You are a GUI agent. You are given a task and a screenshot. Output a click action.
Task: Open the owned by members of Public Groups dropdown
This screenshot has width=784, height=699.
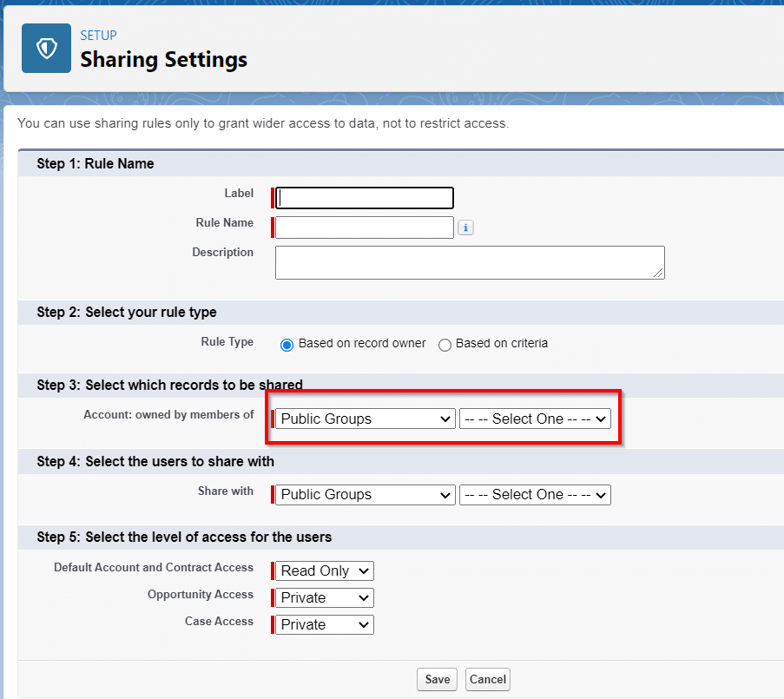(365, 419)
